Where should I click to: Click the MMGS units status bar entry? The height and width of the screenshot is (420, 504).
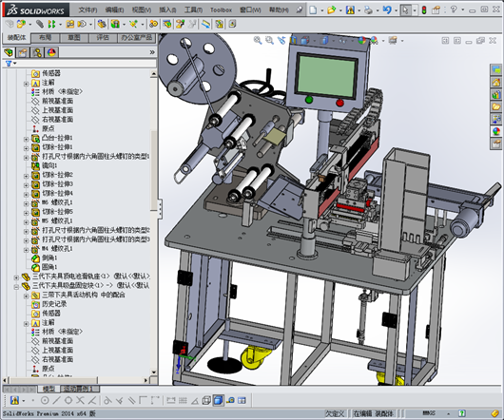tap(429, 413)
